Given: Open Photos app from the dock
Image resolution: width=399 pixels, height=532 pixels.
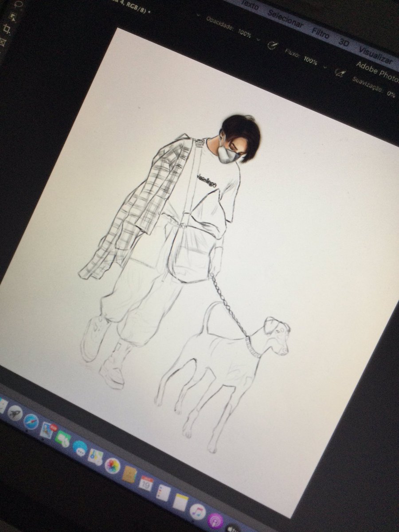Looking at the screenshot, I should 112,465.
